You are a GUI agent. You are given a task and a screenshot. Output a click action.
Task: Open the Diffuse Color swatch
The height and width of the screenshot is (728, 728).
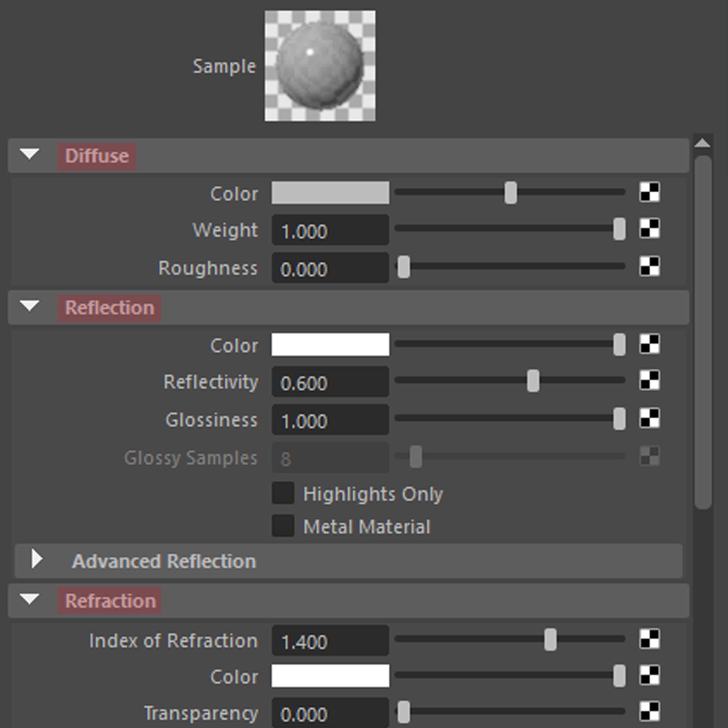point(330,193)
